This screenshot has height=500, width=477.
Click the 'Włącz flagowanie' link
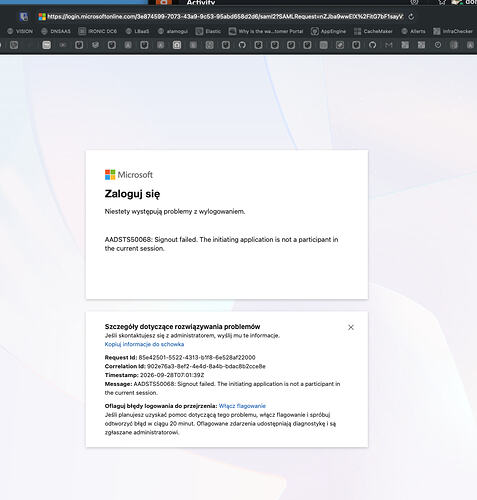point(242,406)
